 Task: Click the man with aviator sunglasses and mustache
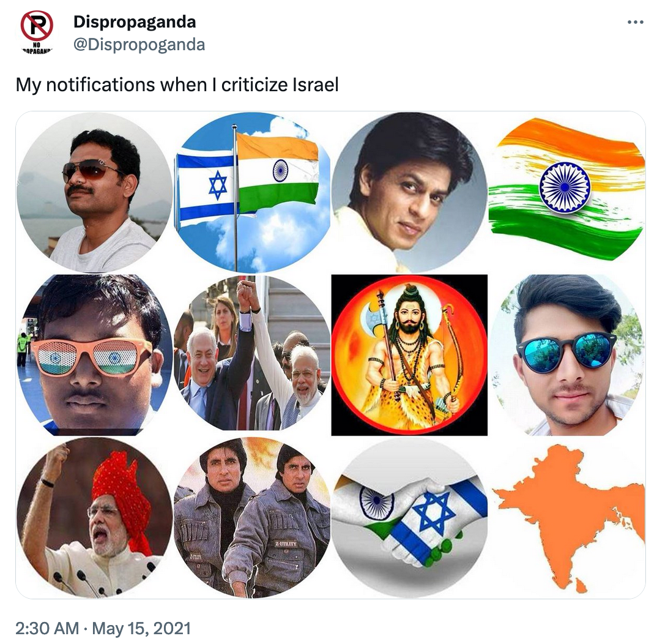pyautogui.click(x=94, y=192)
